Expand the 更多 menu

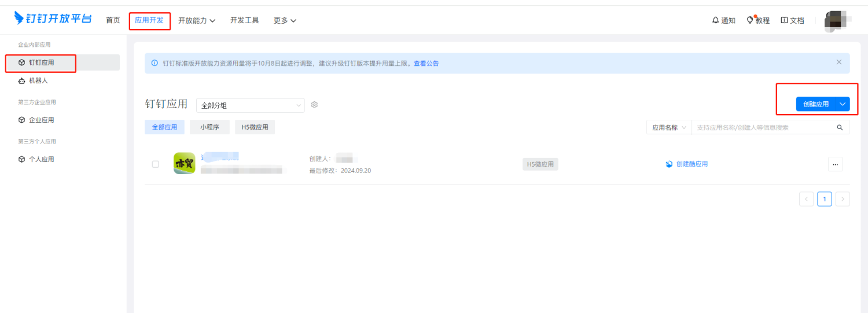pyautogui.click(x=285, y=20)
